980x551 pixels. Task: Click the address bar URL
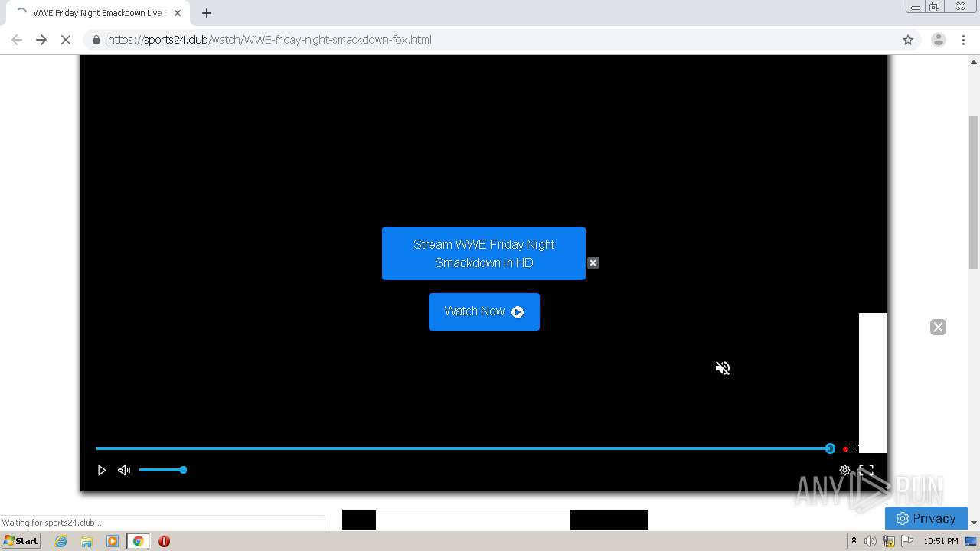(269, 40)
